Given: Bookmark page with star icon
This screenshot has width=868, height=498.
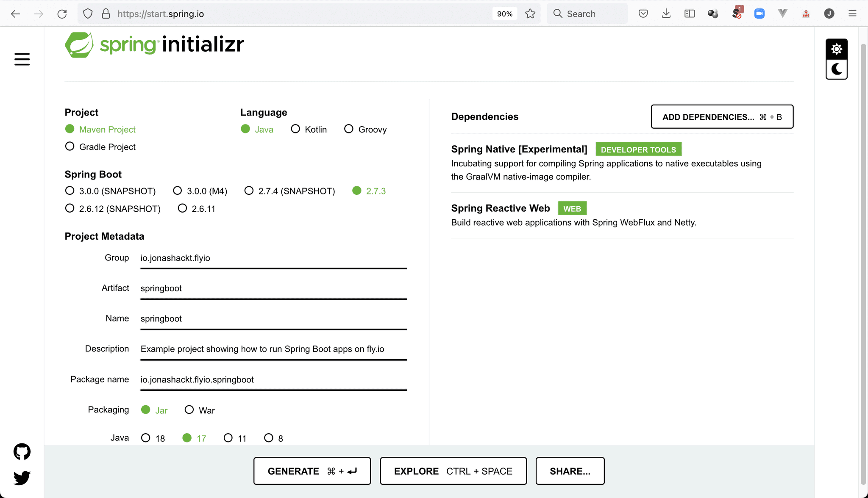Looking at the screenshot, I should tap(530, 14).
